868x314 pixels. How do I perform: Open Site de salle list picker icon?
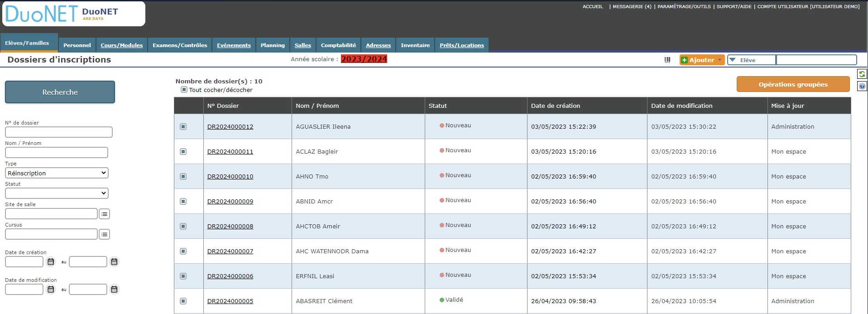point(104,214)
